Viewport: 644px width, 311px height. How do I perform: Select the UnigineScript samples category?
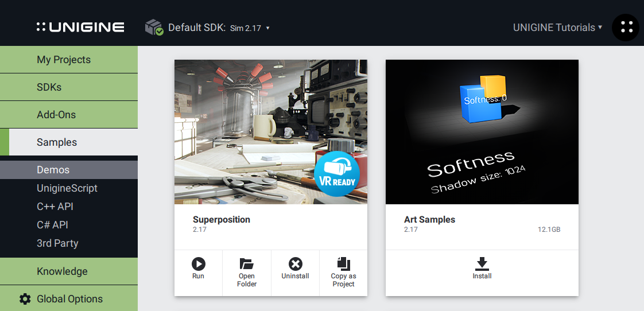(x=67, y=188)
